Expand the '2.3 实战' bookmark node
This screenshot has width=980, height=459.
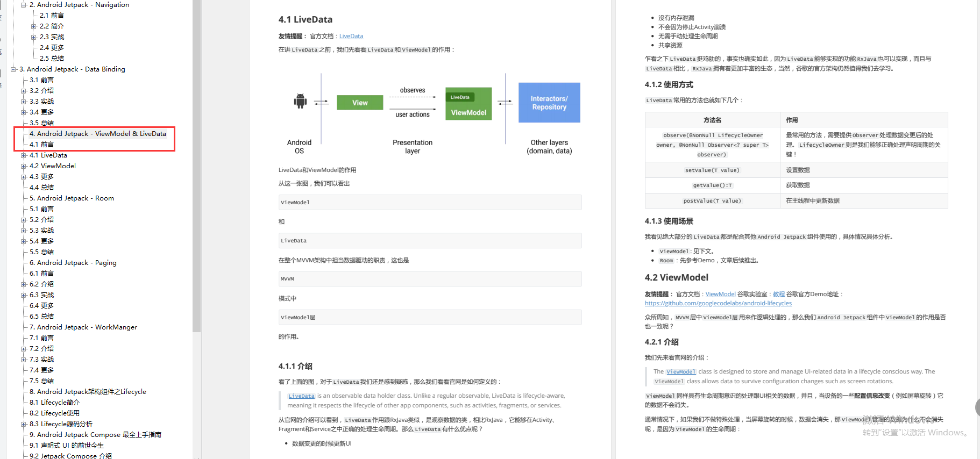click(33, 37)
